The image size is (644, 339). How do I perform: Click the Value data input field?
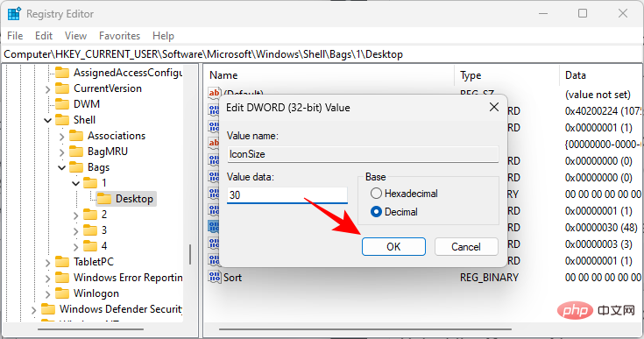pyautogui.click(x=287, y=195)
